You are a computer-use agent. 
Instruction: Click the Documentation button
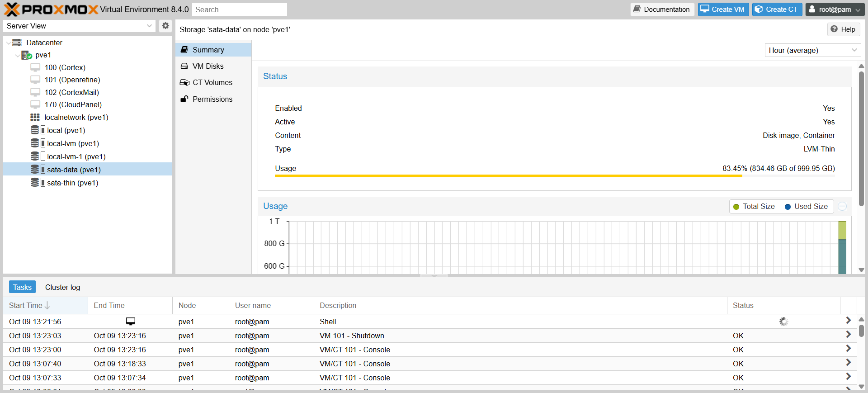[x=662, y=9]
